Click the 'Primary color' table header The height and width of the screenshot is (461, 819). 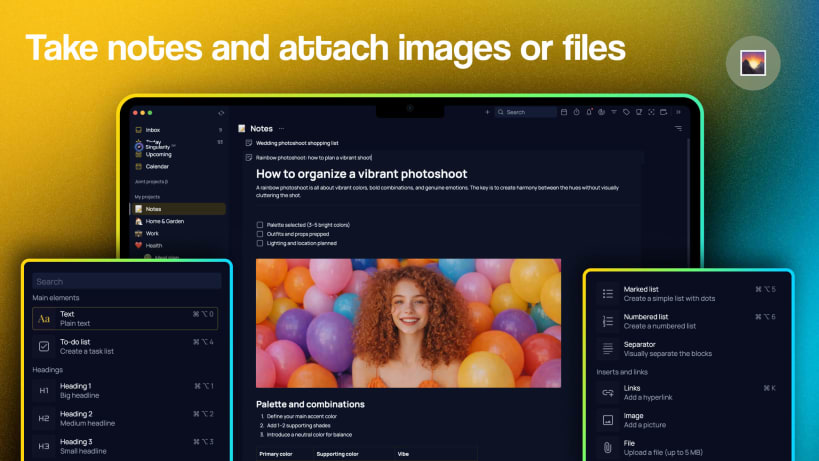point(276,454)
